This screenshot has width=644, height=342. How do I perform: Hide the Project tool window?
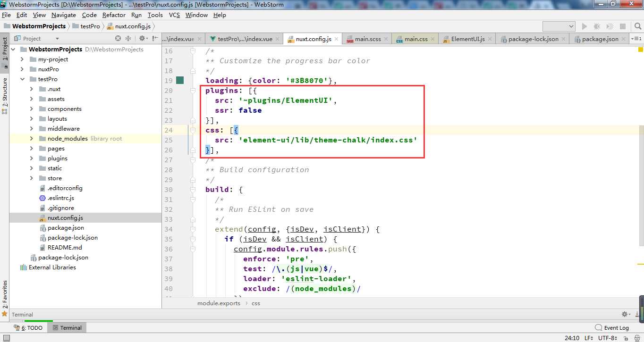pyautogui.click(x=154, y=39)
